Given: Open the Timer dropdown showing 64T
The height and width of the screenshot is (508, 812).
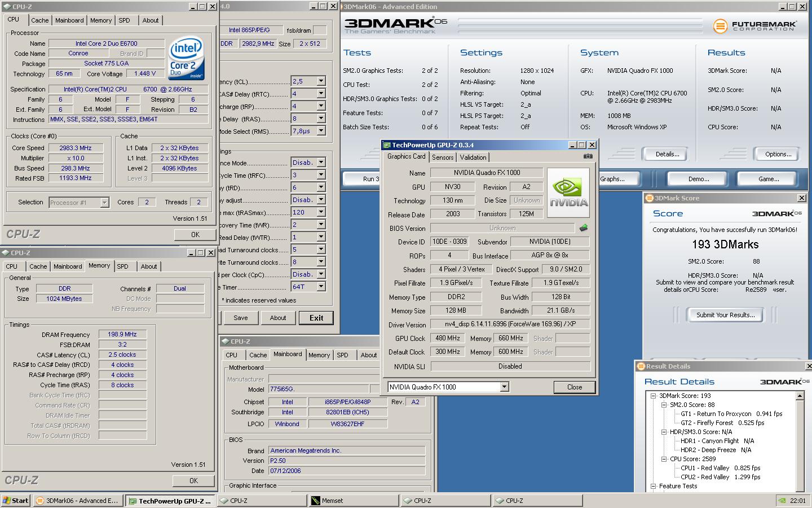Looking at the screenshot, I should point(321,287).
